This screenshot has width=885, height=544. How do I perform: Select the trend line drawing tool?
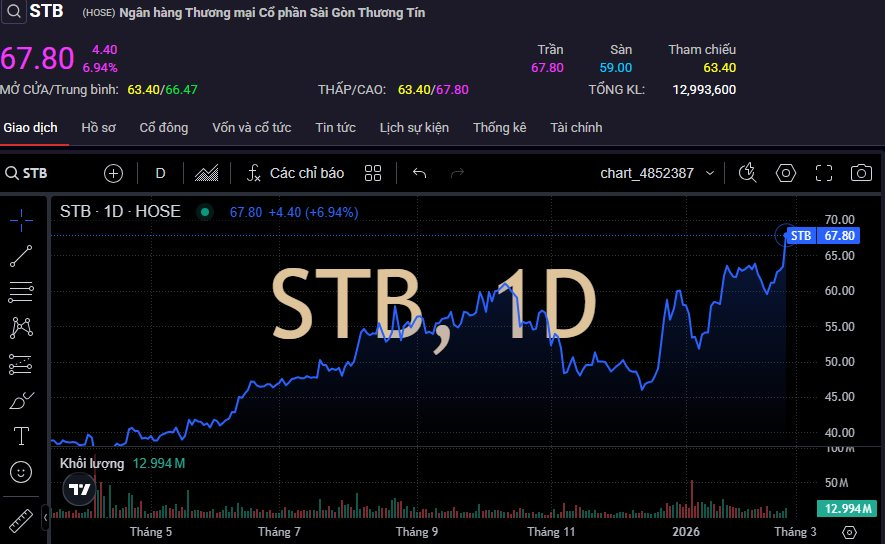[21, 255]
